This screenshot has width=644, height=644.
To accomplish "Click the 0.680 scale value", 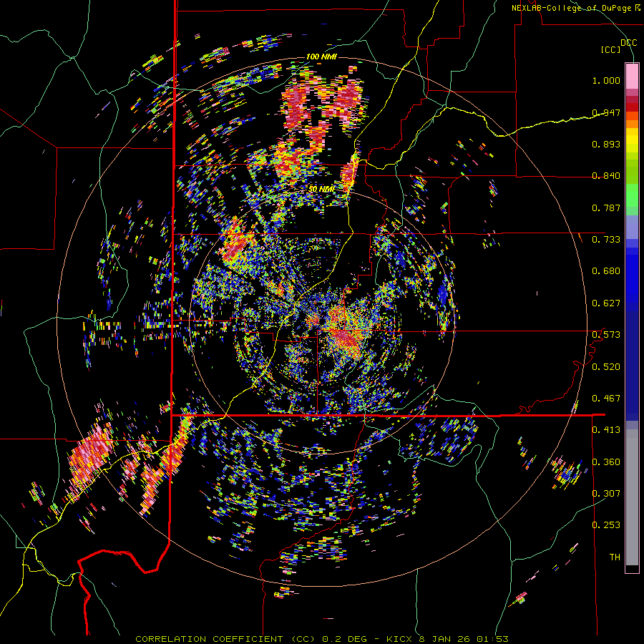I will [x=606, y=271].
